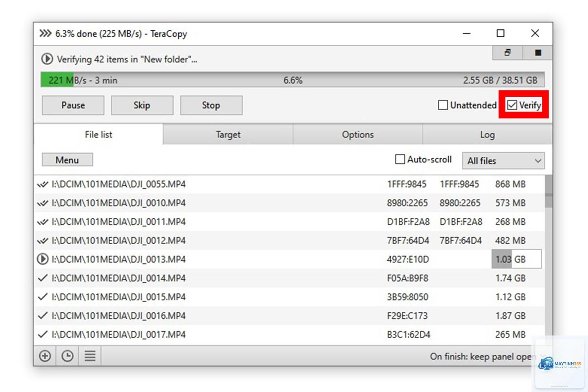Screen dimensions: 588x392
Task: Click the check mark icon for DJI_0014.MP4
Action: tap(43, 278)
